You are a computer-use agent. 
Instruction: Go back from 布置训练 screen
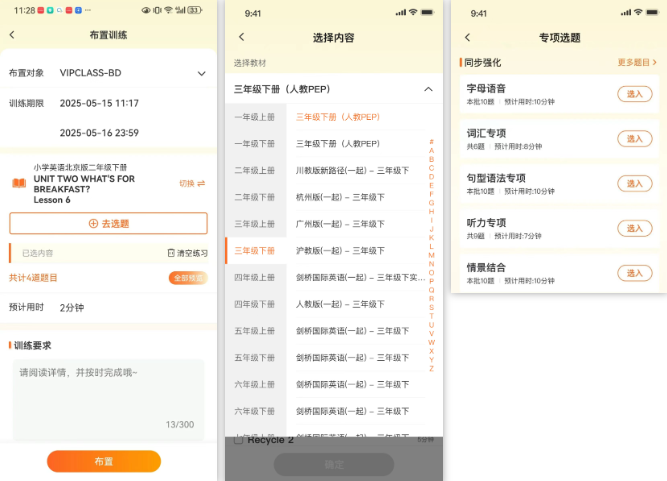[x=12, y=35]
